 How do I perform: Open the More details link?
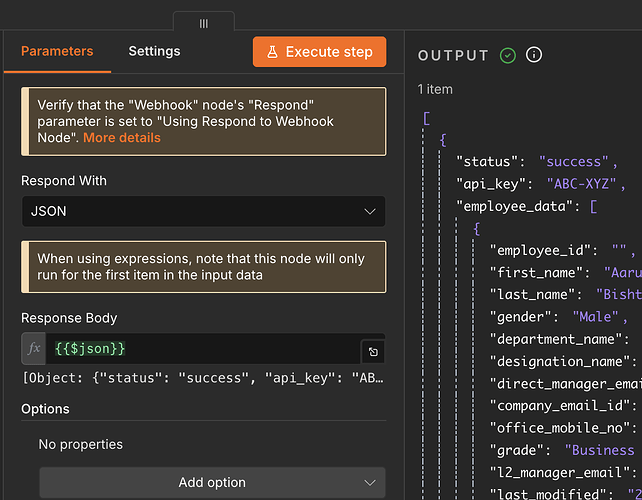click(x=122, y=138)
